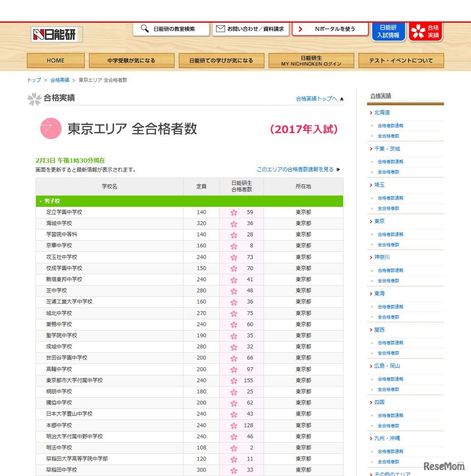
Task: Open 合格実績トップへ link
Action: coord(315,98)
